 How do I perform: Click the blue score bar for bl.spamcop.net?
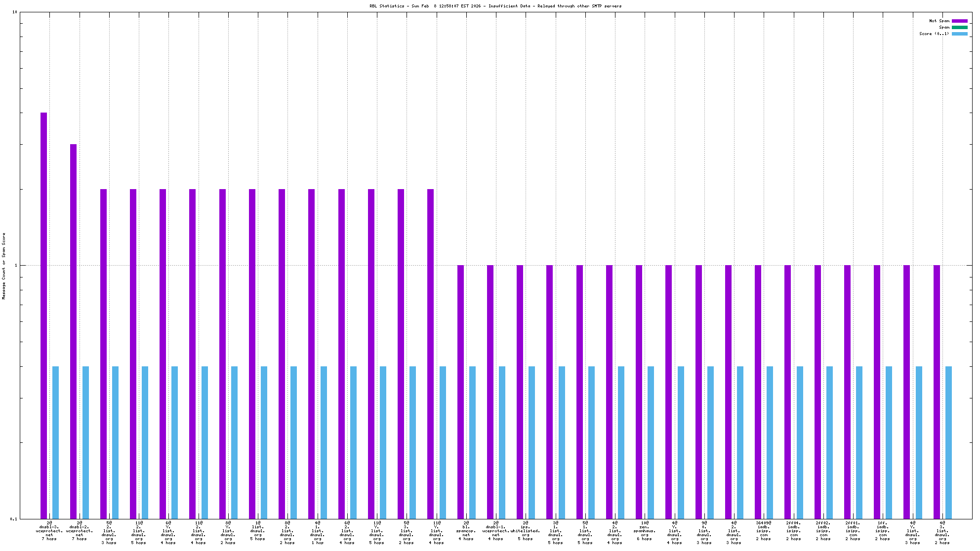pyautogui.click(x=472, y=442)
